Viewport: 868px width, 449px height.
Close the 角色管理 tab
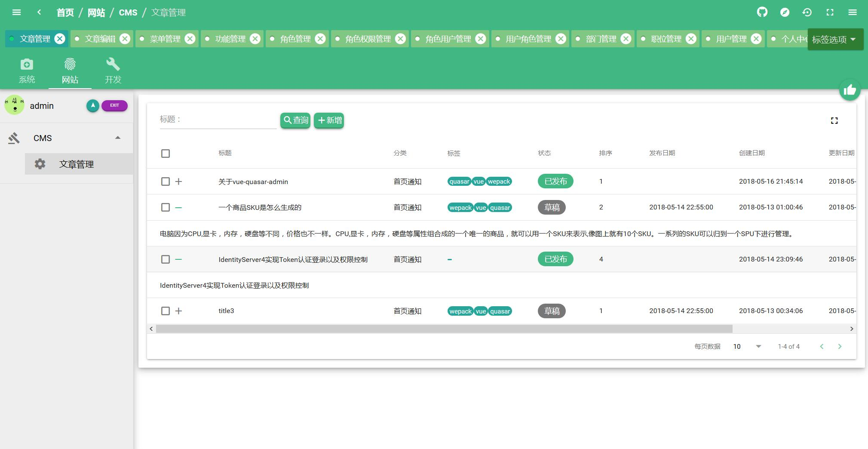pyautogui.click(x=320, y=39)
